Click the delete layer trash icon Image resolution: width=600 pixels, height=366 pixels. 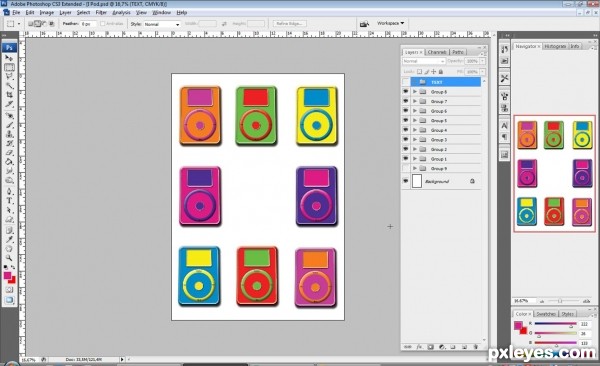tap(476, 347)
